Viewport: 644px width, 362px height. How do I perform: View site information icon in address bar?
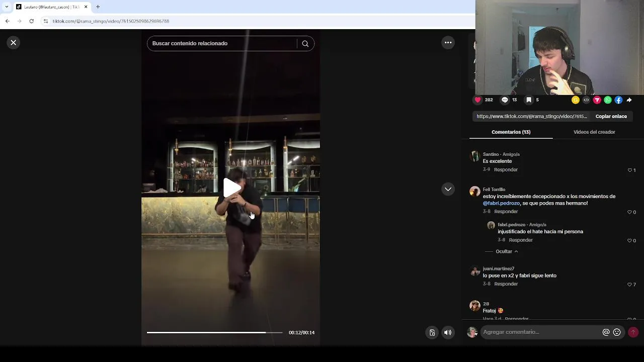click(x=45, y=21)
